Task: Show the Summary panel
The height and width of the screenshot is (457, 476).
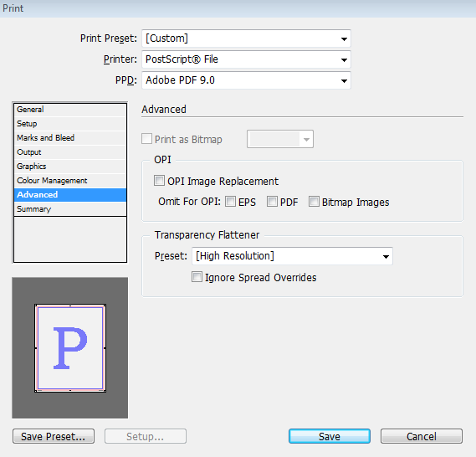Action: 70,209
